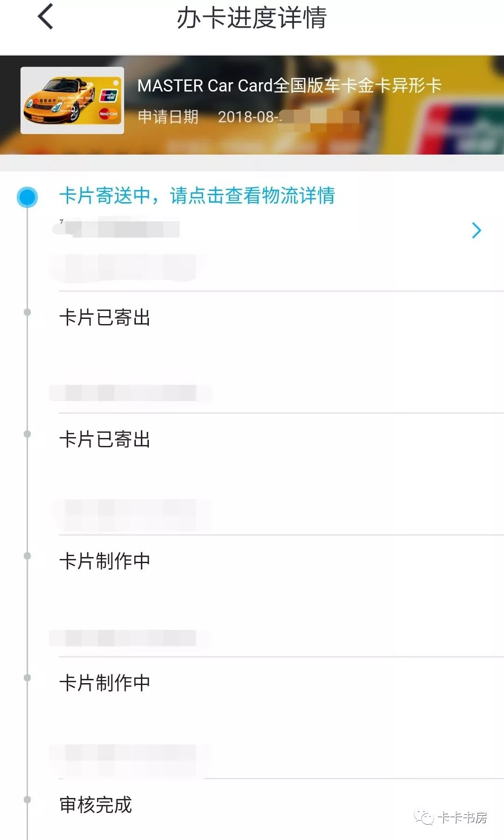Tap the second '卡片已寄出' status entry
This screenshot has width=504, height=840.
point(105,439)
